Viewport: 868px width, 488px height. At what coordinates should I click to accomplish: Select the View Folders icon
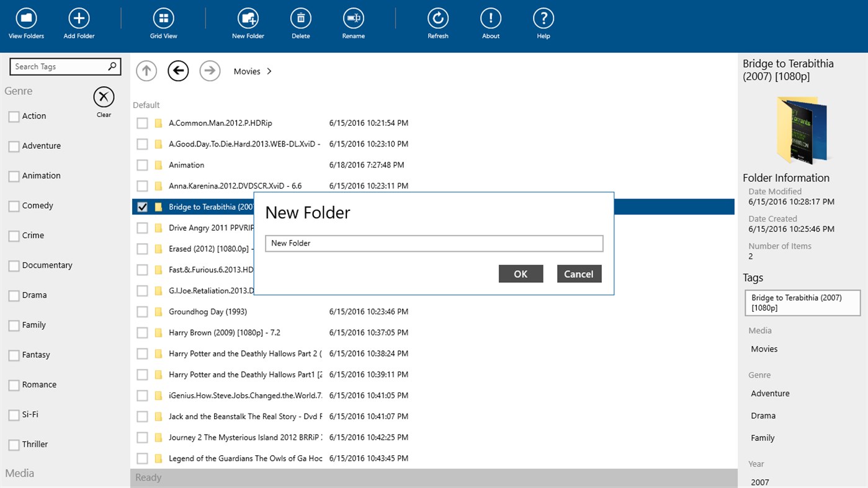[25, 19]
